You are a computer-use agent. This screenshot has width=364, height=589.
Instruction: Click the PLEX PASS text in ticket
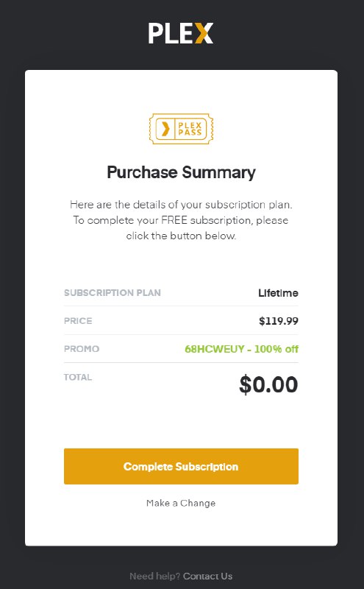point(190,129)
